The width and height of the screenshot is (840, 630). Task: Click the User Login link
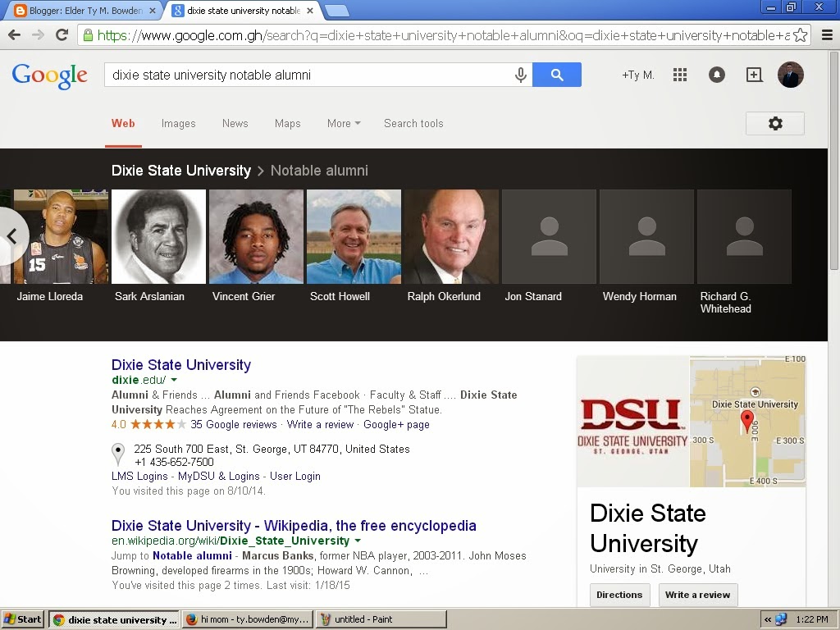295,477
